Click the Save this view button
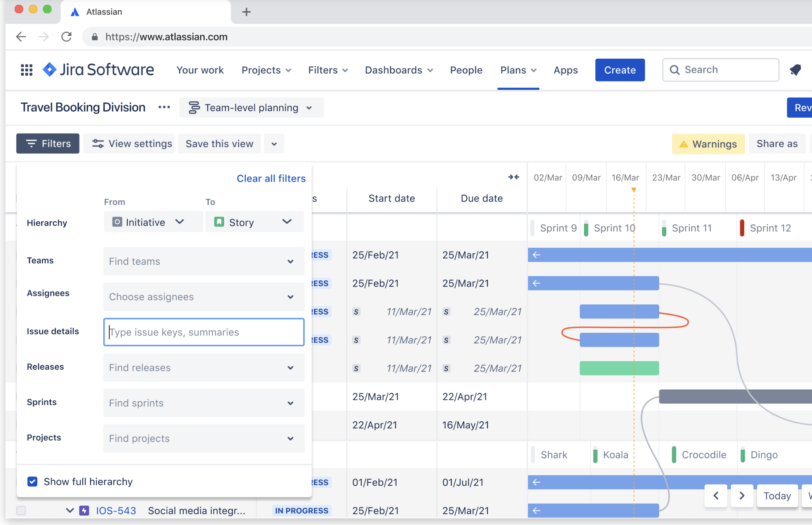This screenshot has width=812, height=525. pyautogui.click(x=220, y=144)
